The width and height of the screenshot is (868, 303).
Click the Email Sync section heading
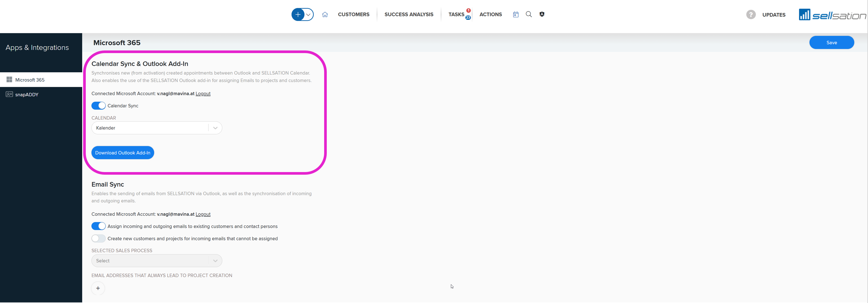click(x=108, y=185)
